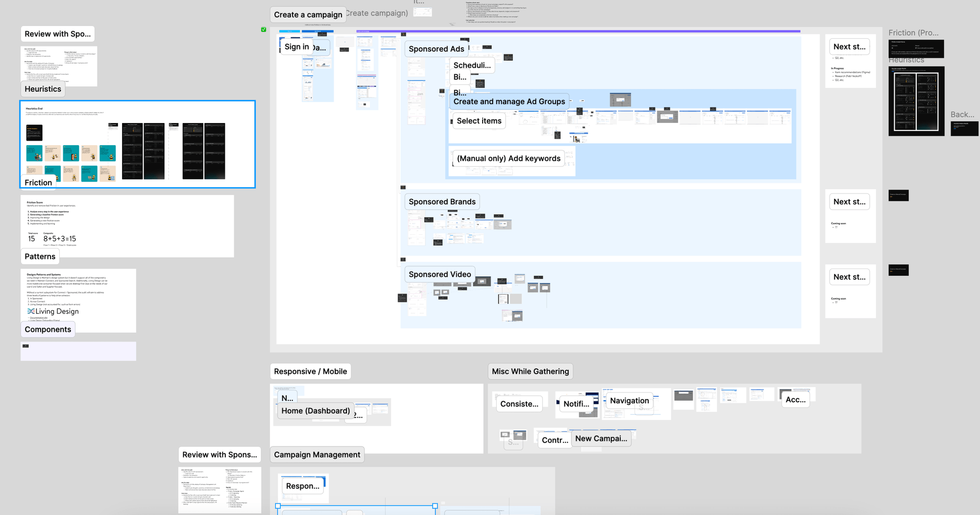The height and width of the screenshot is (515, 980).
Task: Click the Home (Dashboard) label
Action: click(x=316, y=411)
